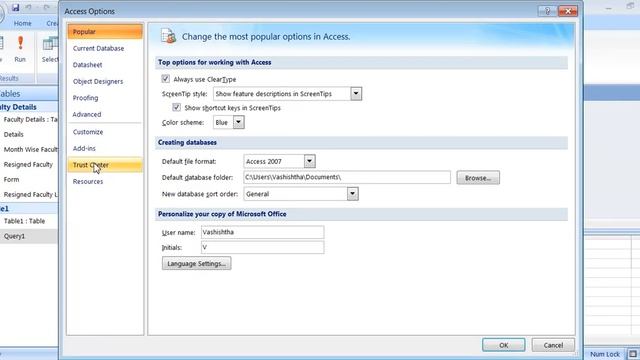The image size is (640, 360).
Task: Click the Default database folder field
Action: tap(347, 177)
